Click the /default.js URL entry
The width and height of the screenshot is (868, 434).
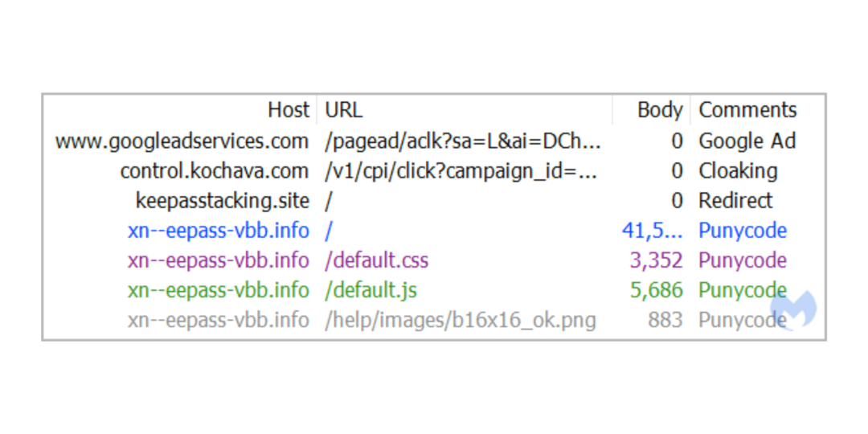click(371, 290)
